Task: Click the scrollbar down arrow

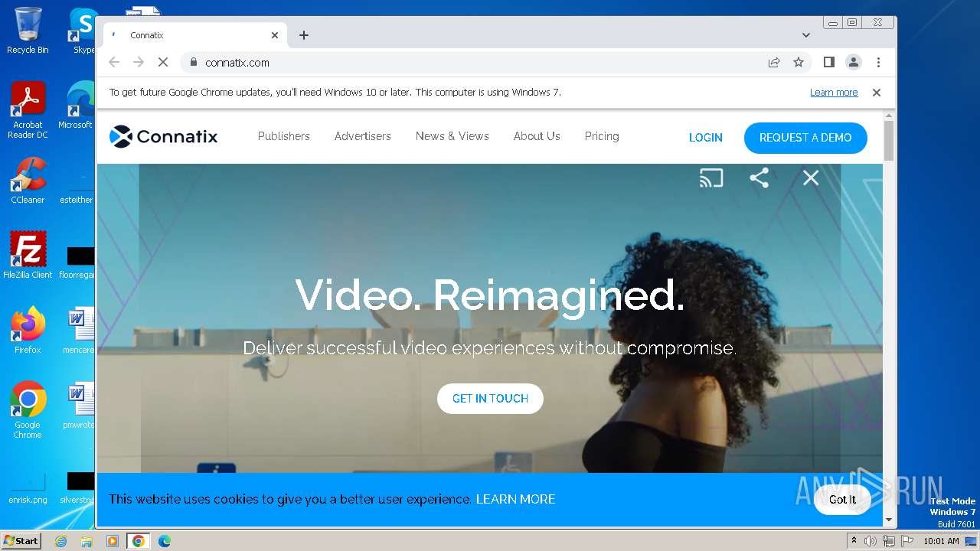Action: click(x=889, y=520)
